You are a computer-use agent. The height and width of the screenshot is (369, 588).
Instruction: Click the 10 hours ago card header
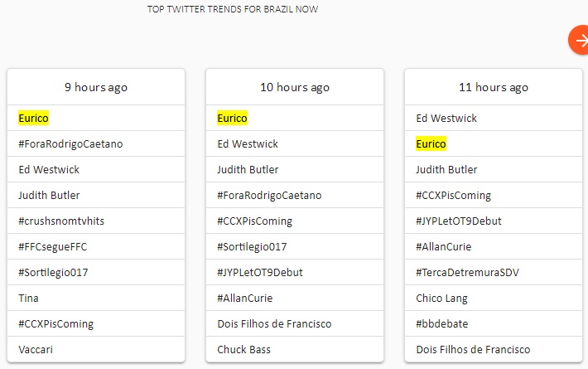(x=295, y=87)
